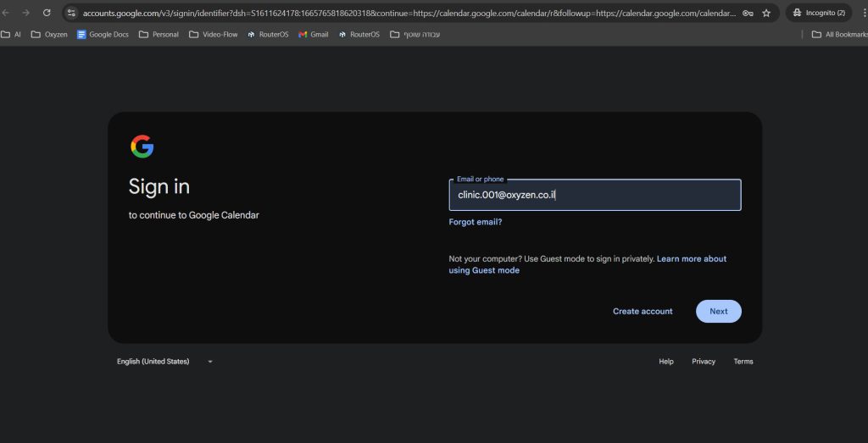Go forward using the browser forward arrow
Screen dimensions: 868x443
[x=26, y=13]
